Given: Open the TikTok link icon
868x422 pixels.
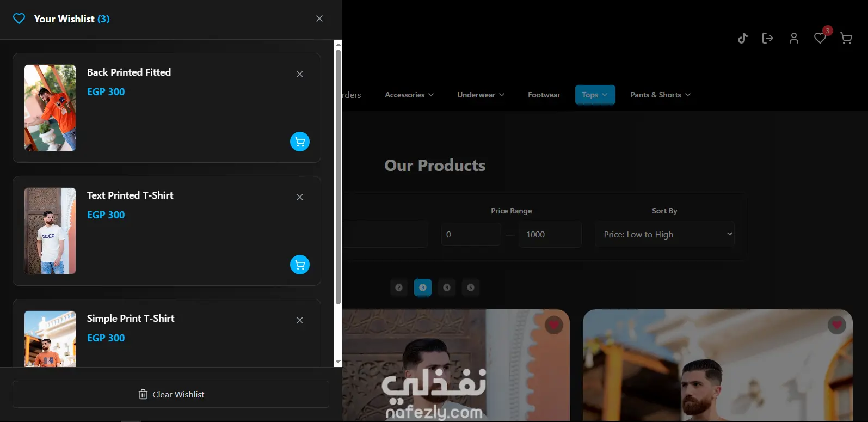Looking at the screenshot, I should pos(743,38).
